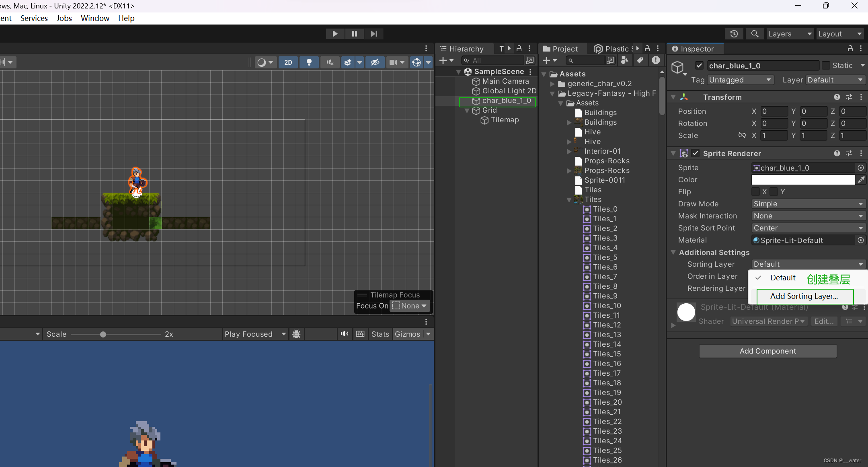
Task: Check the Static checkbox
Action: coord(826,66)
